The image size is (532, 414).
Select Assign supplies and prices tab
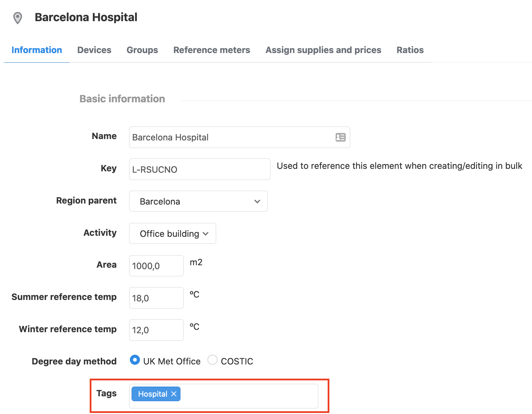tap(323, 50)
